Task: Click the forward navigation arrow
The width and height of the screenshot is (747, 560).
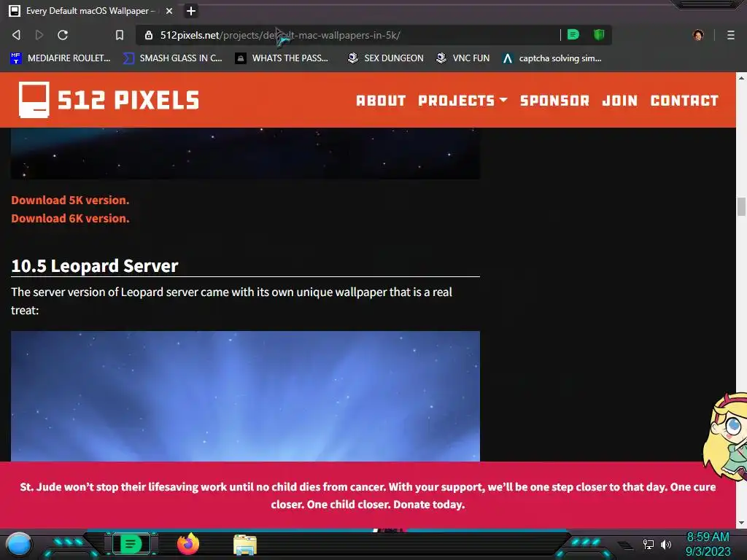Action: [x=39, y=35]
